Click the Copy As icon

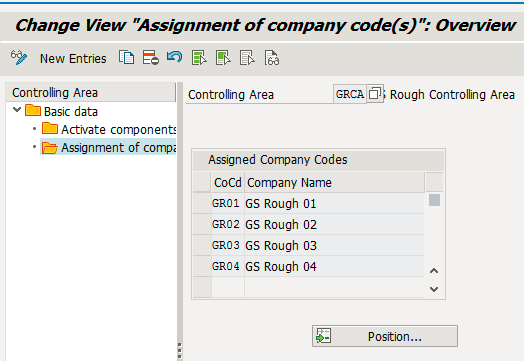(x=127, y=58)
